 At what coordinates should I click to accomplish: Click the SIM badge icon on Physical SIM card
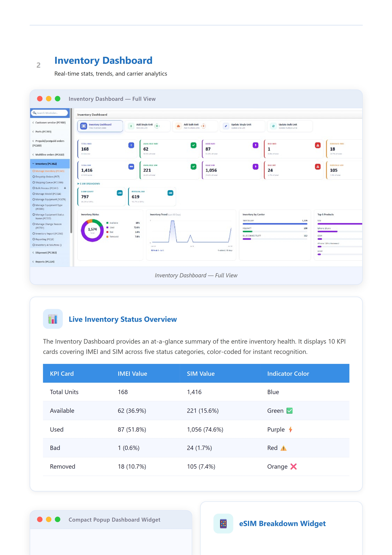tap(170, 193)
